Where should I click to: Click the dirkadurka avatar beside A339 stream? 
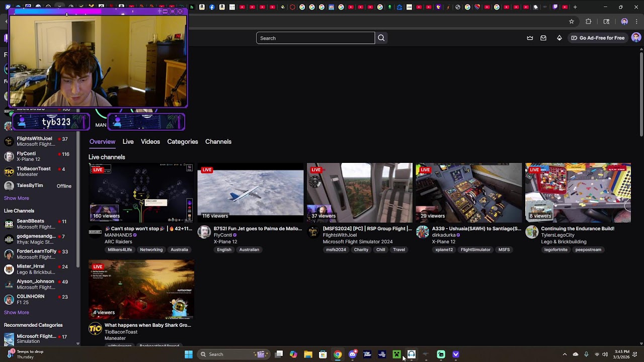[x=423, y=232]
